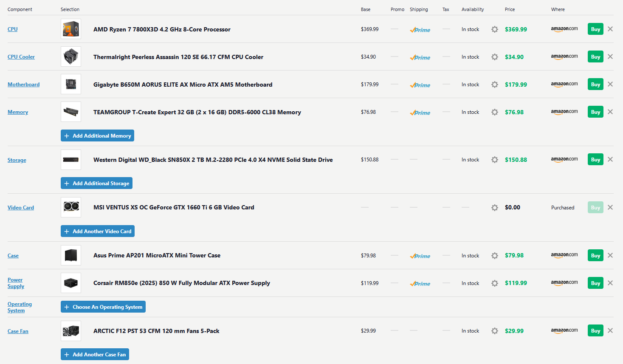Click Add Another Video Card button
623x364 pixels.
[x=98, y=231]
